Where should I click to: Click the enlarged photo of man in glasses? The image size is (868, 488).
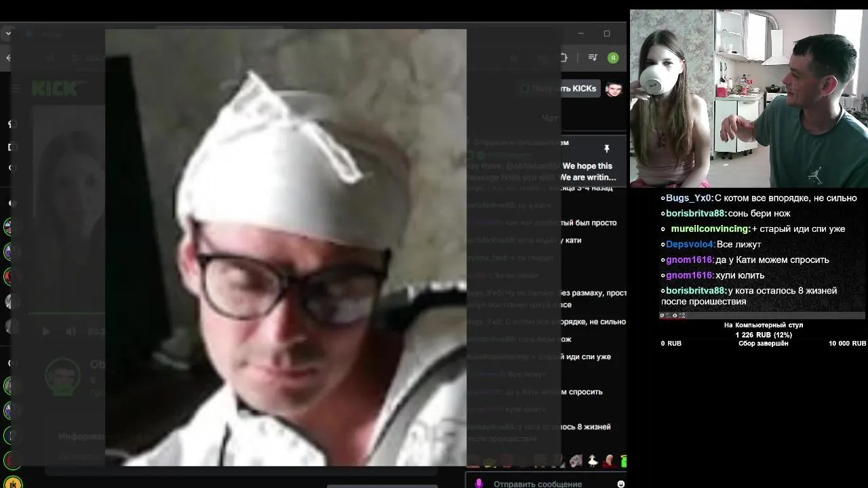(x=285, y=247)
